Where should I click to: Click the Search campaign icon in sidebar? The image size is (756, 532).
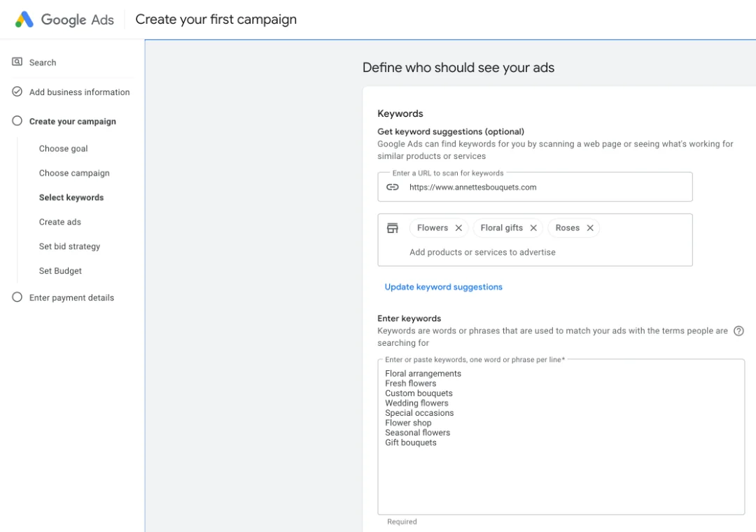click(x=17, y=62)
